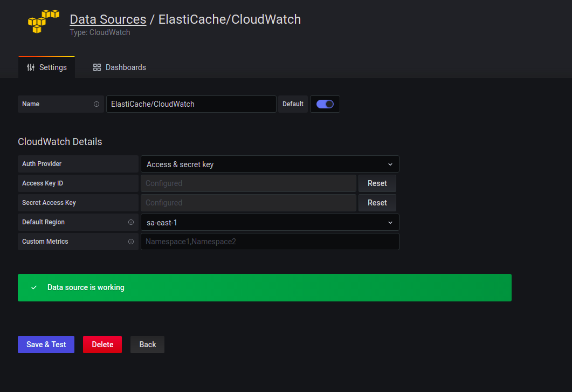The image size is (572, 392).
Task: Expand Default Region using its chevron arrow
Action: point(390,223)
